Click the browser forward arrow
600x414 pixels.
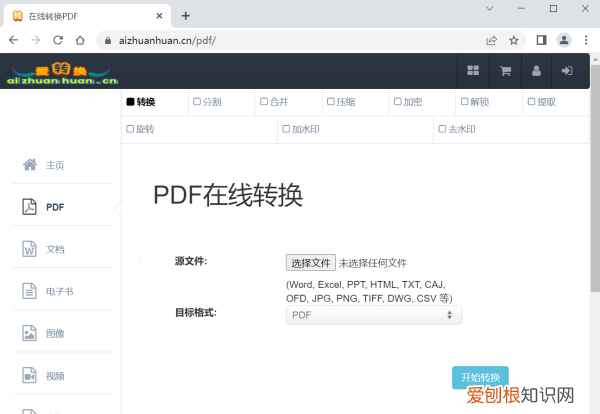tap(36, 40)
